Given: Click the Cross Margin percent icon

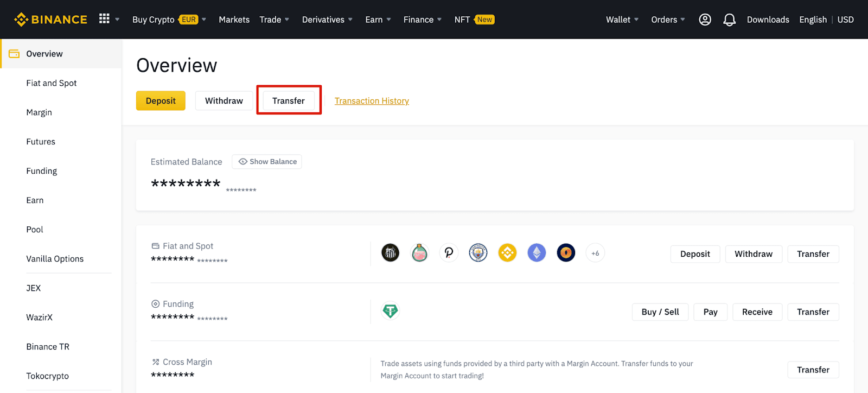Looking at the screenshot, I should (156, 362).
